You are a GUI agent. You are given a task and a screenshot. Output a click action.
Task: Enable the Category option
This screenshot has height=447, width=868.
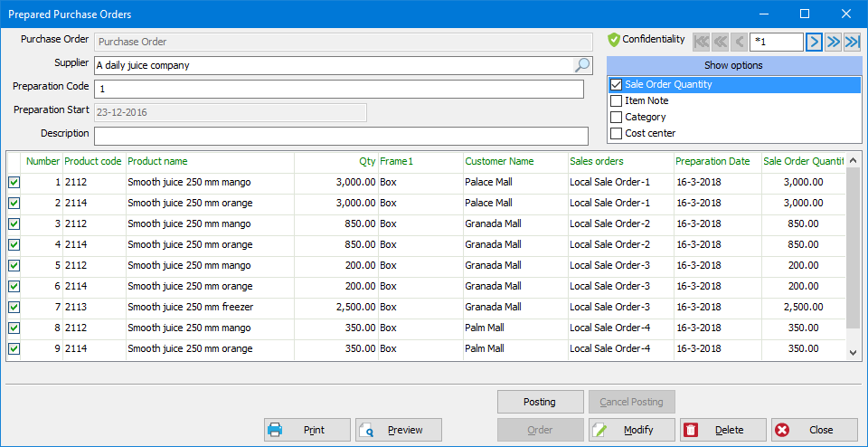[x=616, y=117]
